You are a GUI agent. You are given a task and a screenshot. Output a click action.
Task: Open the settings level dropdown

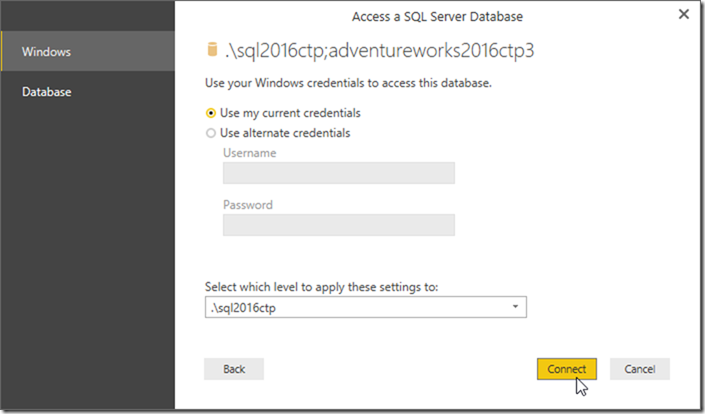(x=366, y=307)
